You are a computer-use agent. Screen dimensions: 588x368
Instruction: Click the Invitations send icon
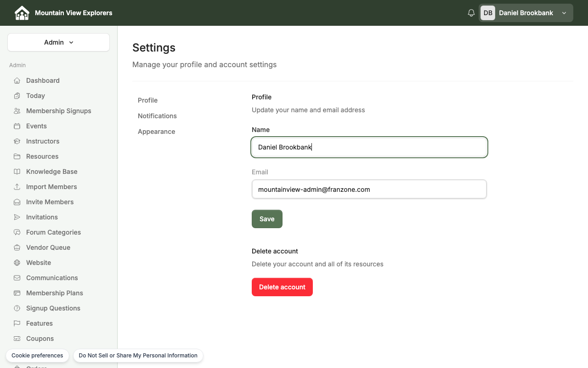click(17, 217)
